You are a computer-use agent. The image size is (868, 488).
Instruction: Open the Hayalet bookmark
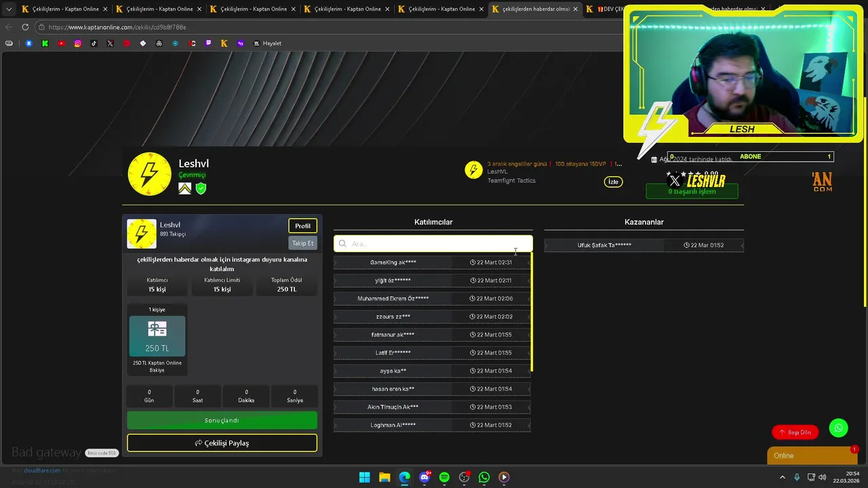click(267, 43)
